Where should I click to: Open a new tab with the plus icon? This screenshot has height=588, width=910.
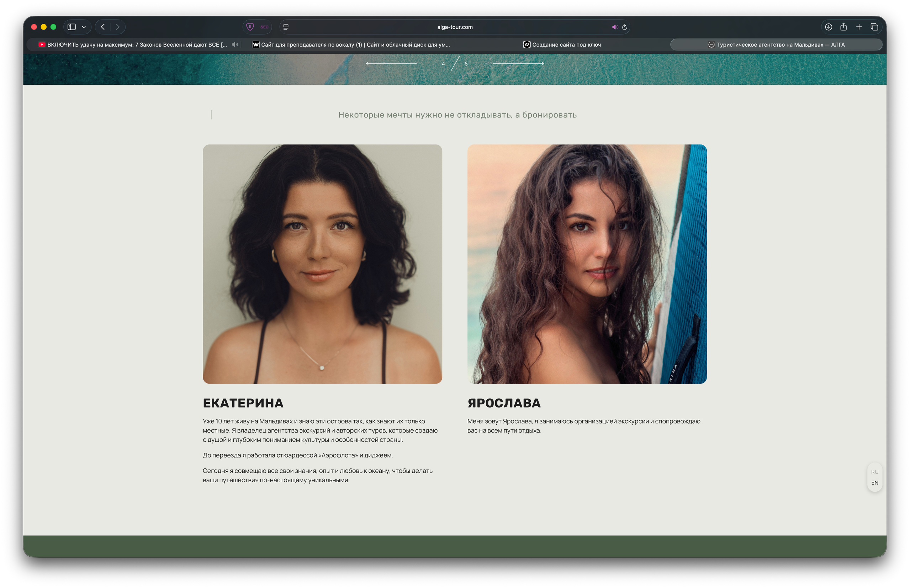click(859, 27)
